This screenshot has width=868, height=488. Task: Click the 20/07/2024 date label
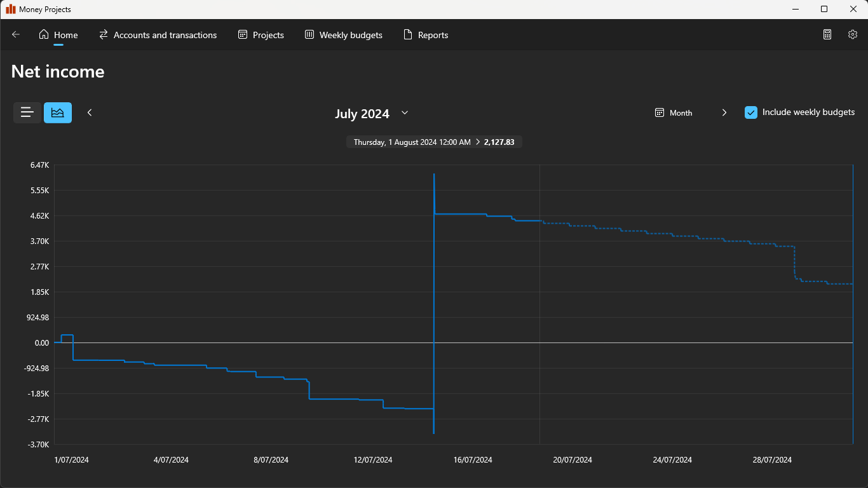tap(573, 460)
